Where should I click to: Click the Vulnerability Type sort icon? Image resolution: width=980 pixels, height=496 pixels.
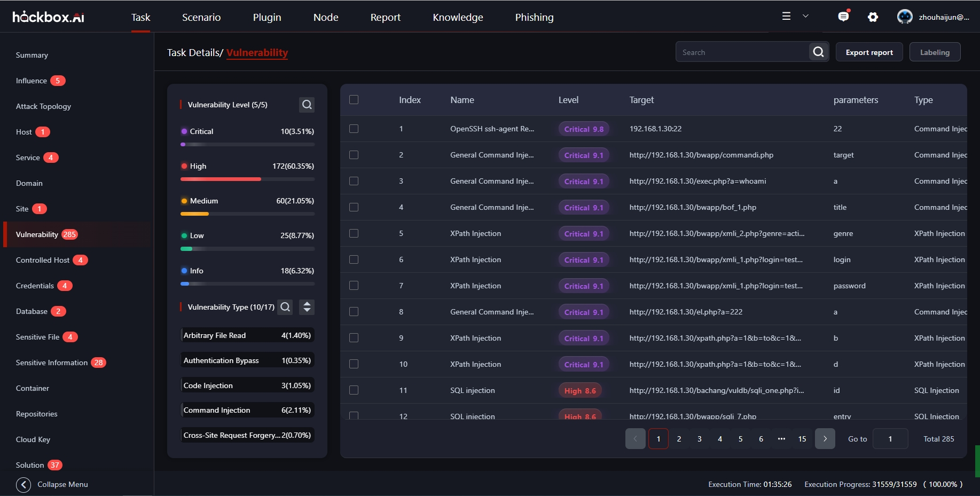pyautogui.click(x=307, y=307)
